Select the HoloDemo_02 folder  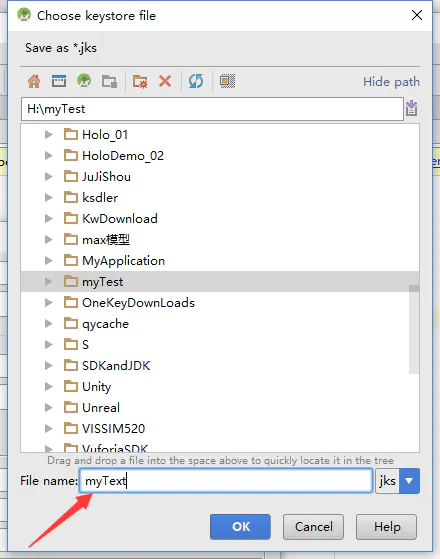tap(123, 156)
